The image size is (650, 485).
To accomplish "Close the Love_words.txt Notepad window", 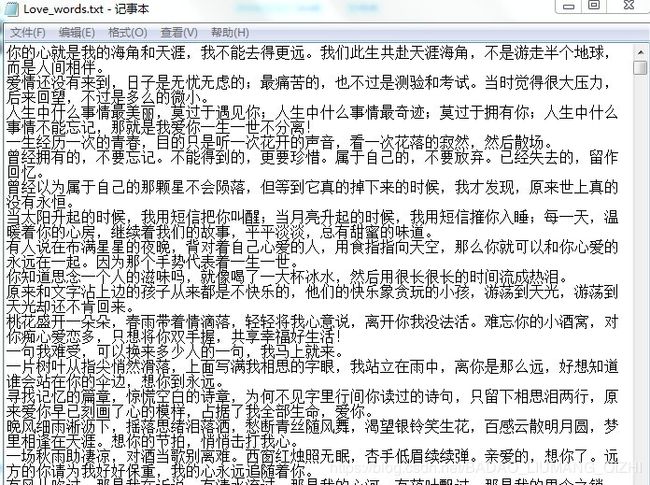I will point(629,5).
